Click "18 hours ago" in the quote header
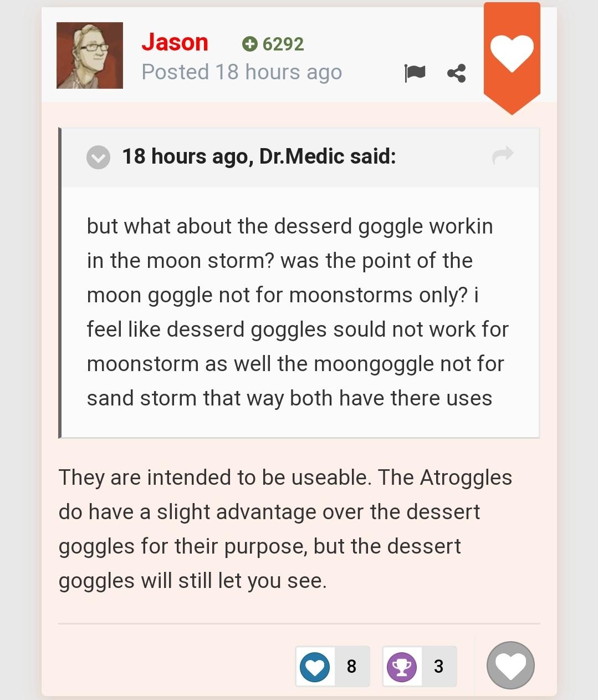The image size is (598, 700). point(185,156)
